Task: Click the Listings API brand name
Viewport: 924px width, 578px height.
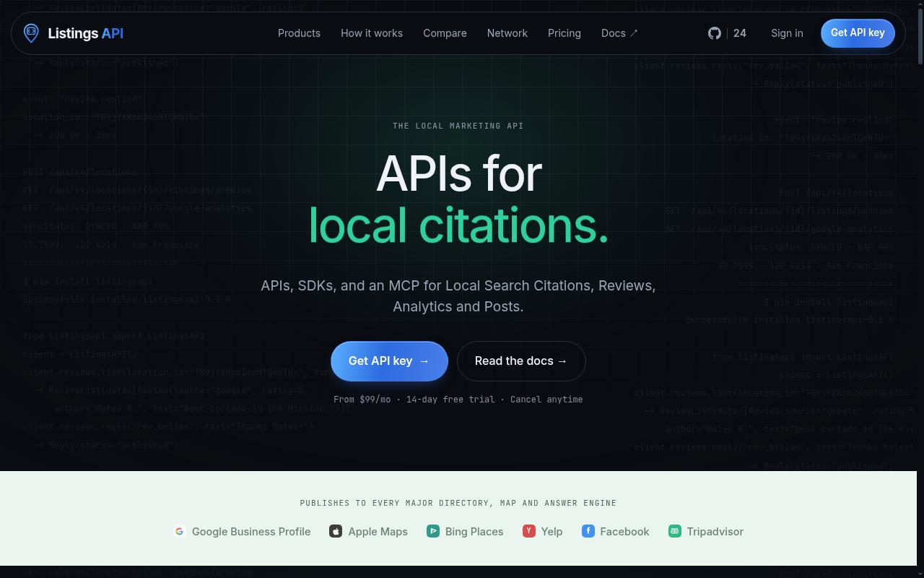Action: pos(86,33)
